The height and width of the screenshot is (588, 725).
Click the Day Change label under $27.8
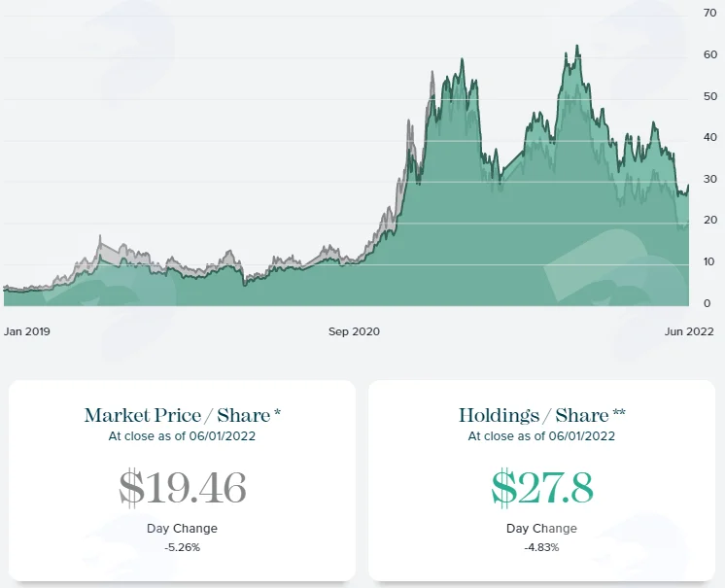tap(542, 529)
